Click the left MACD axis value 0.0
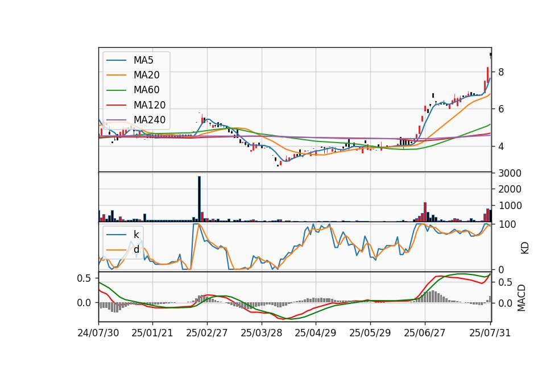The height and width of the screenshot is (392, 546). coord(84,303)
